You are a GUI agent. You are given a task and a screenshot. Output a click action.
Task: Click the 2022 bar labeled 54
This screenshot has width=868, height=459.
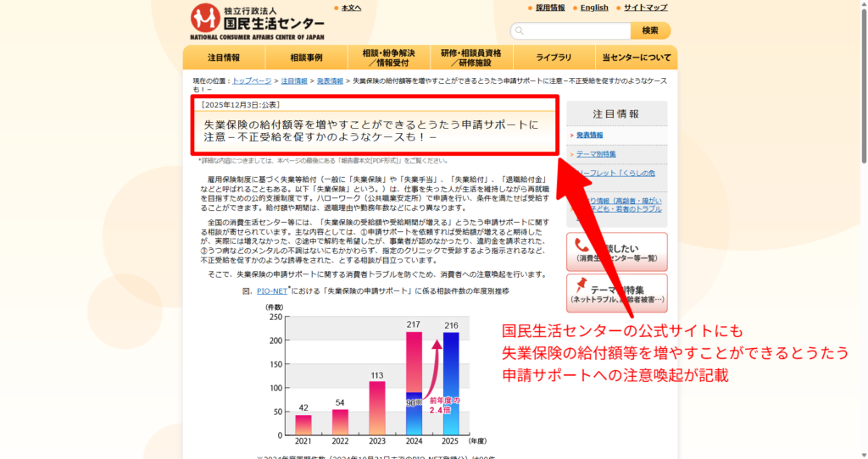pos(341,422)
